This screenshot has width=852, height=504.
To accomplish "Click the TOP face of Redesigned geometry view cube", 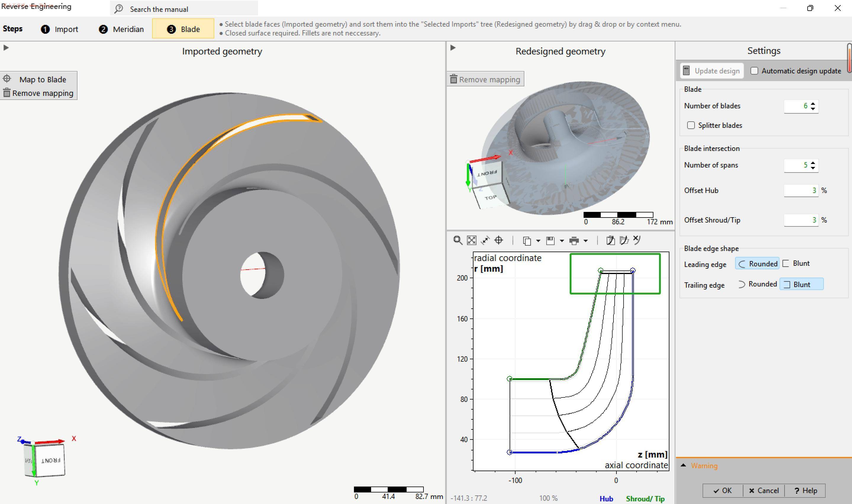I will point(491,197).
